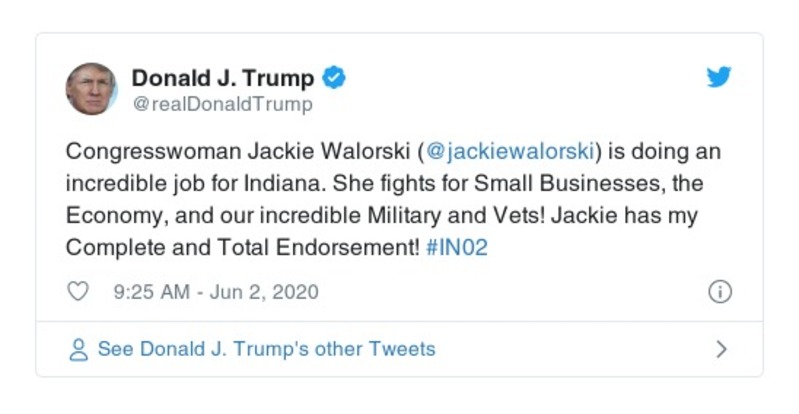Click the 9:25 AM - Jun 2, 2020 timestamp

coord(216,292)
